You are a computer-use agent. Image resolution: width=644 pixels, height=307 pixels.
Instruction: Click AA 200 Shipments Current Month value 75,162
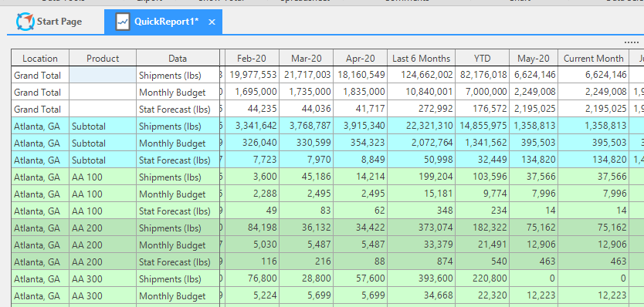[594, 228]
